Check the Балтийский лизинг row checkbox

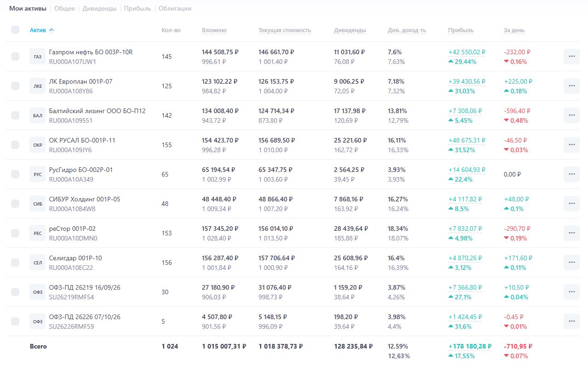15,115
